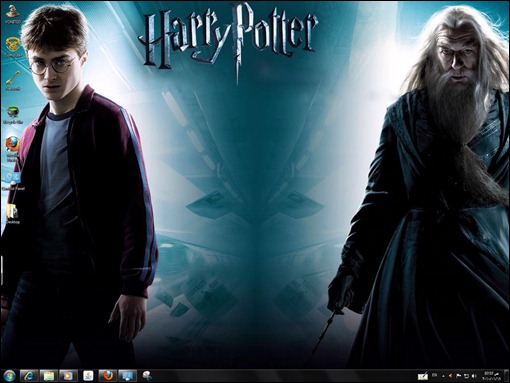Open the taskbar clock and date
The image size is (510, 383).
(491, 376)
